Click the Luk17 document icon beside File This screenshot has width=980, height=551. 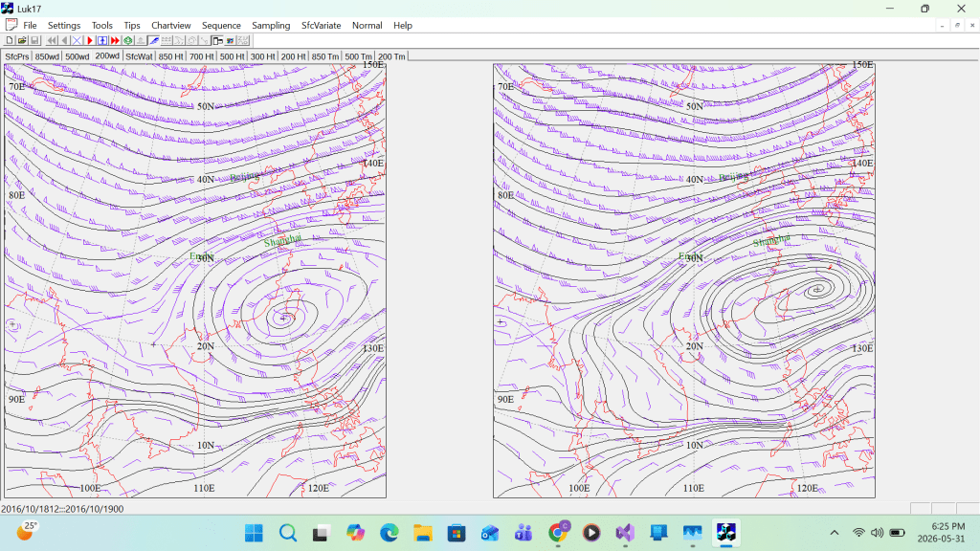(x=11, y=25)
